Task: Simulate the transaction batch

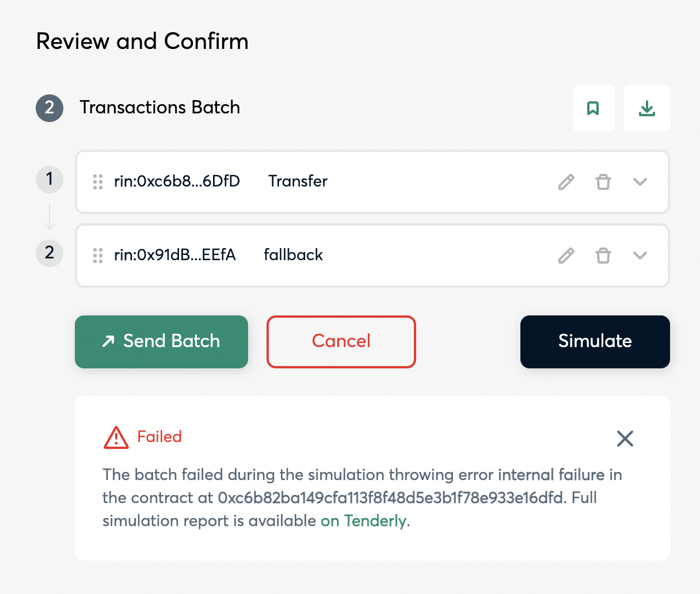Action: tap(595, 341)
